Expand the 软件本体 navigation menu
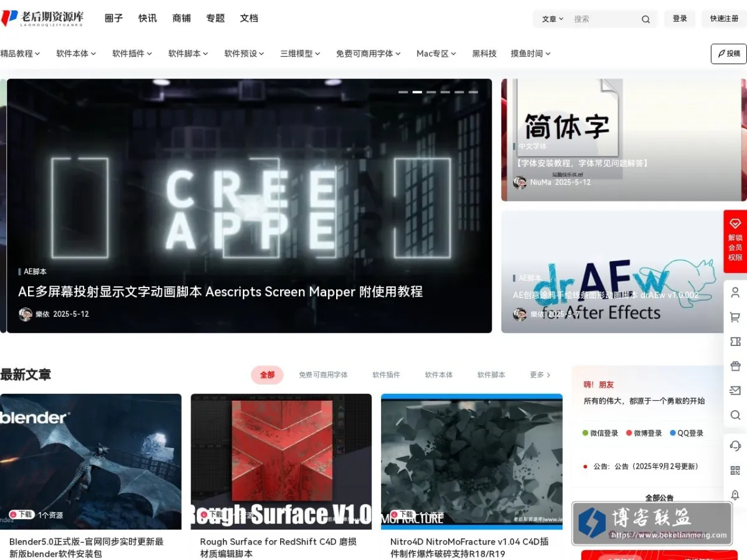The width and height of the screenshot is (747, 560). click(76, 54)
